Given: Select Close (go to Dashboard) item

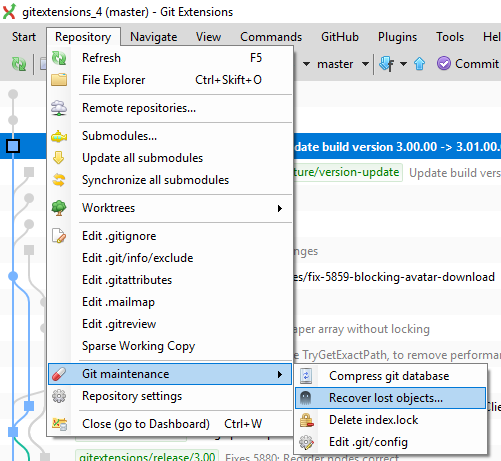Looking at the screenshot, I should (x=170, y=424).
